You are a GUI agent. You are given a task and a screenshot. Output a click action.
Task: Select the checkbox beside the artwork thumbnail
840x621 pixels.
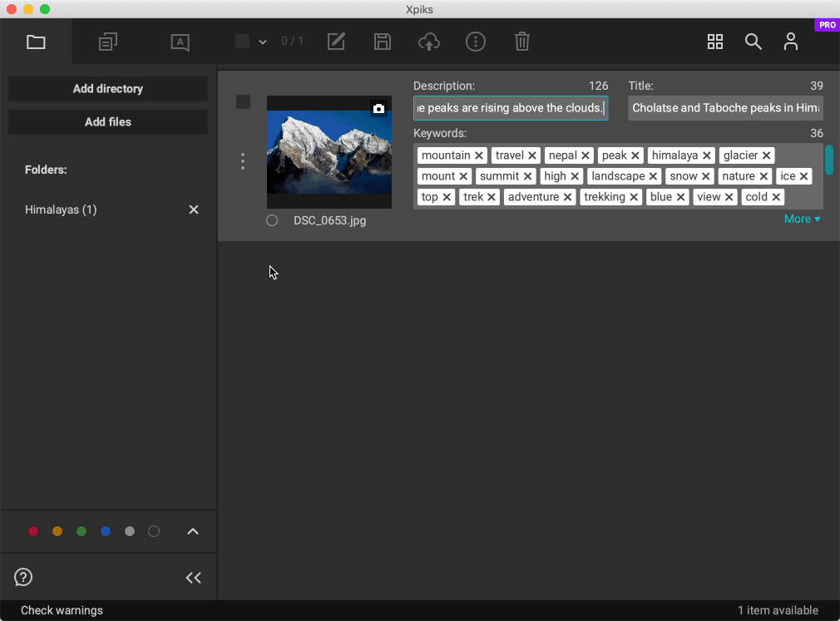click(x=243, y=101)
